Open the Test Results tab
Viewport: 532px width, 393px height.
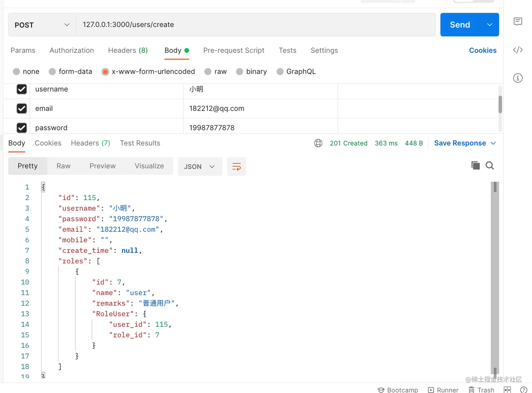(140, 143)
